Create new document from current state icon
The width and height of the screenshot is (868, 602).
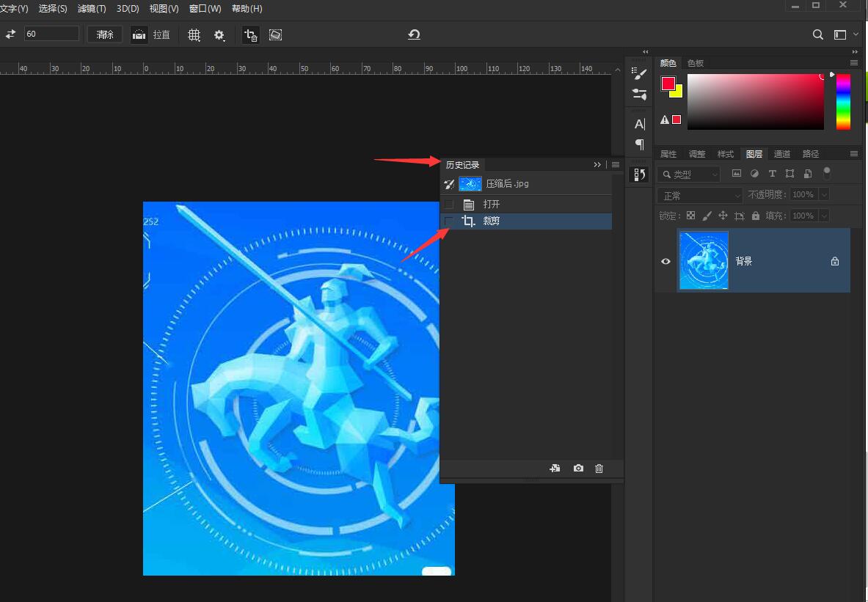[x=555, y=469]
